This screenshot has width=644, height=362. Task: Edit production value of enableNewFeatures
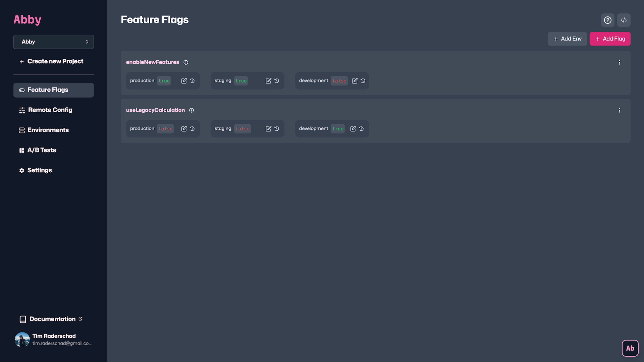(x=184, y=81)
